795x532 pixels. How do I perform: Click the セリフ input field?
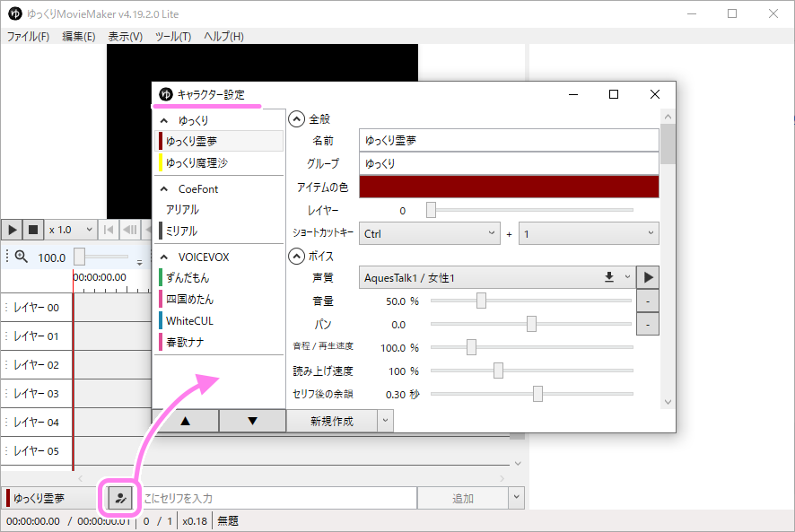[279, 499]
